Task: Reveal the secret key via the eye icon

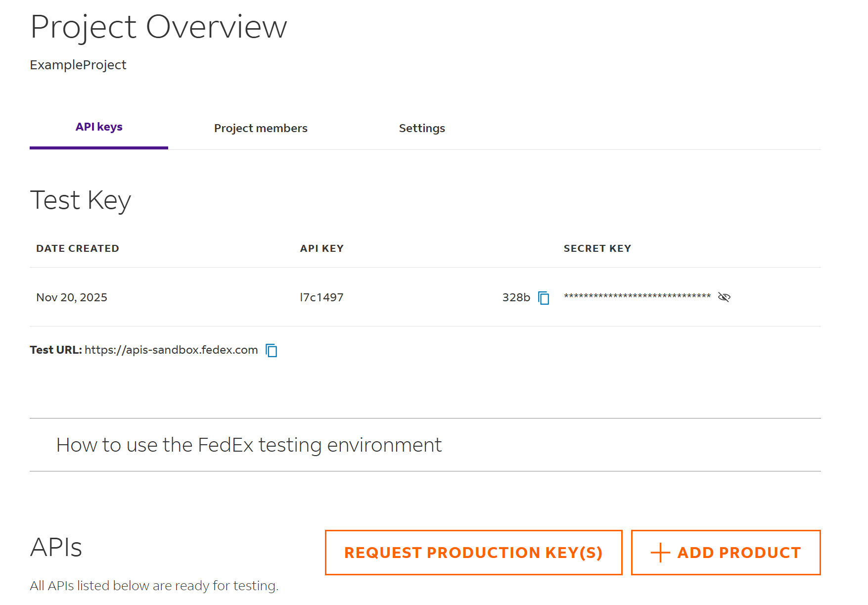Action: tap(724, 297)
